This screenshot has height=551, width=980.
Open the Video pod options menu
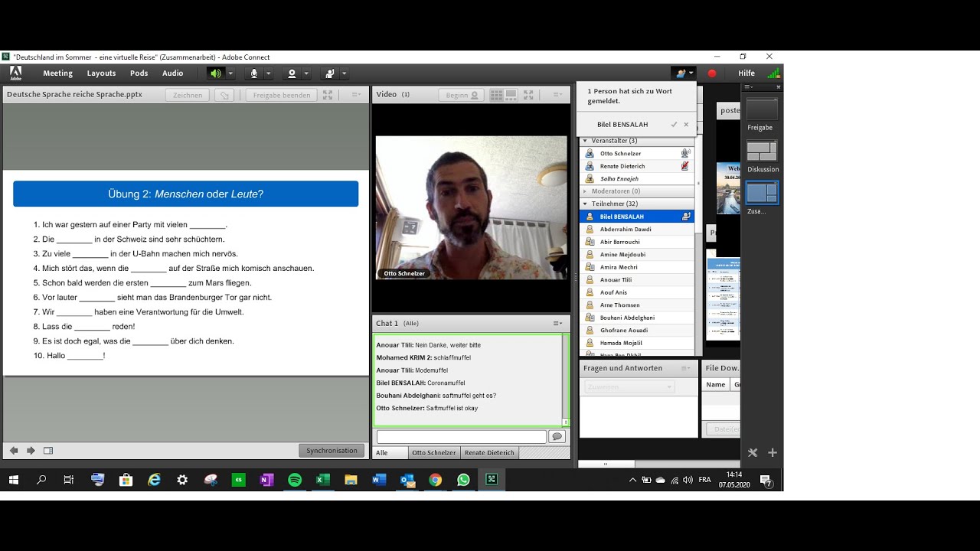click(x=558, y=95)
